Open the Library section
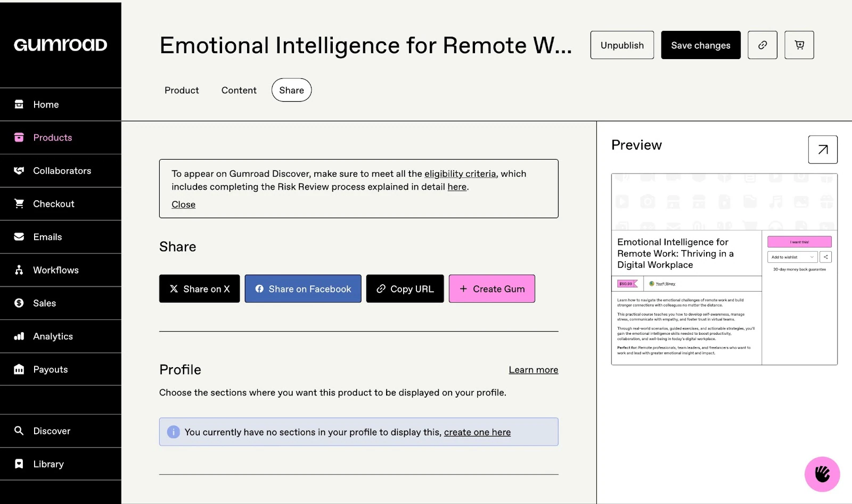852x504 pixels. pyautogui.click(x=61, y=464)
